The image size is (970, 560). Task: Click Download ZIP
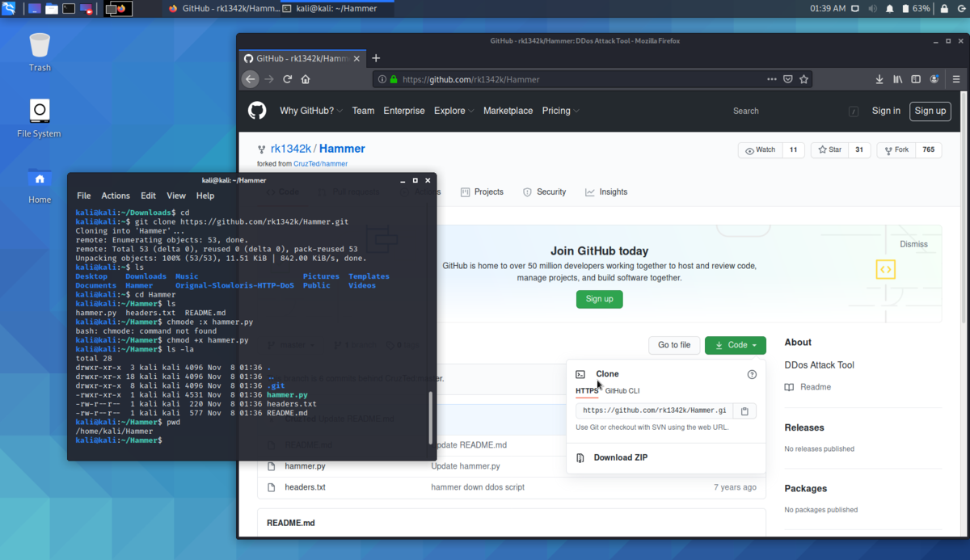click(620, 457)
